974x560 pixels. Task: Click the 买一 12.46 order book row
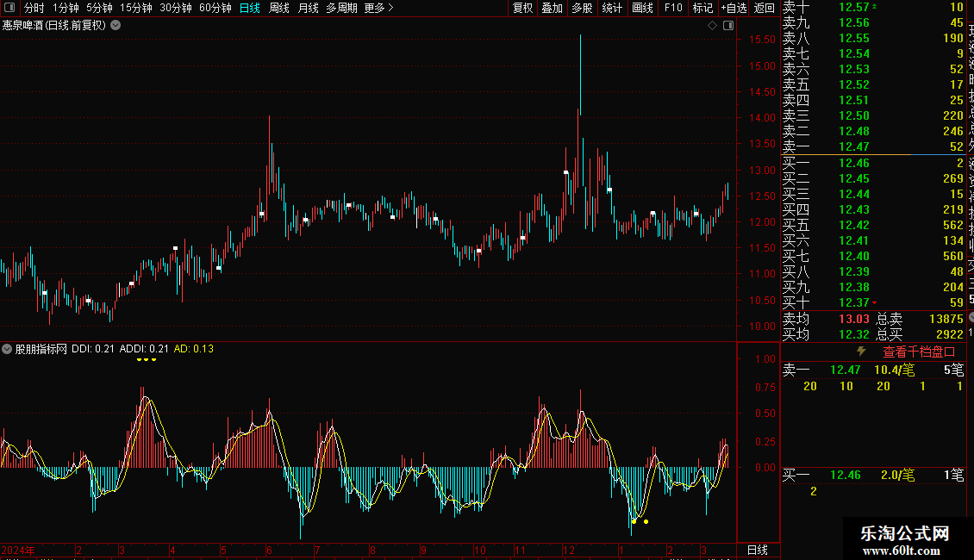(873, 163)
